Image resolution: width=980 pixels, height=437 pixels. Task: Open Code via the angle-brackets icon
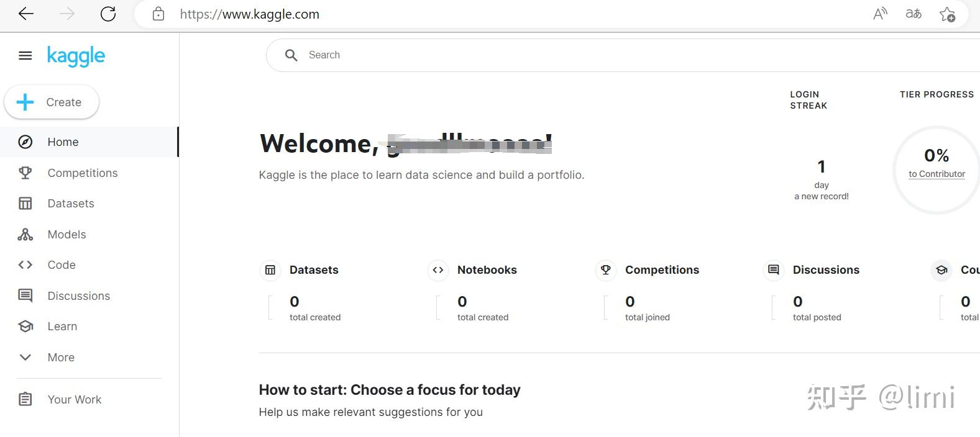25,264
